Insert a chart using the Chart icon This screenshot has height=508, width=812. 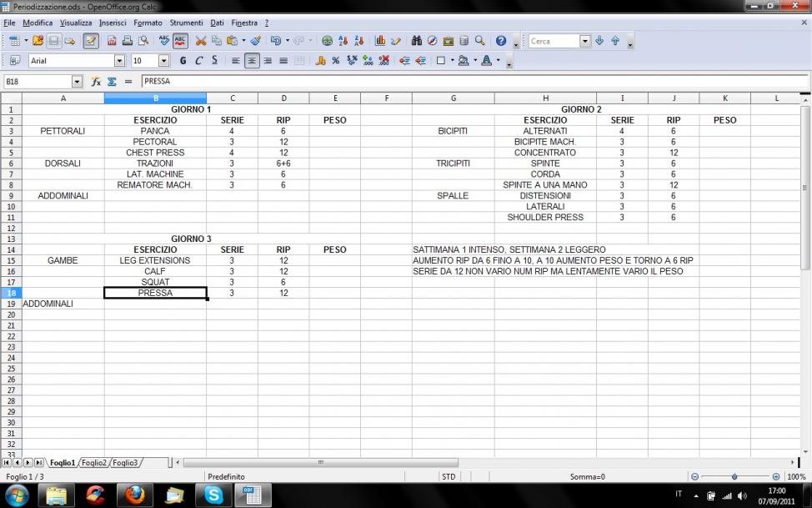pos(380,41)
